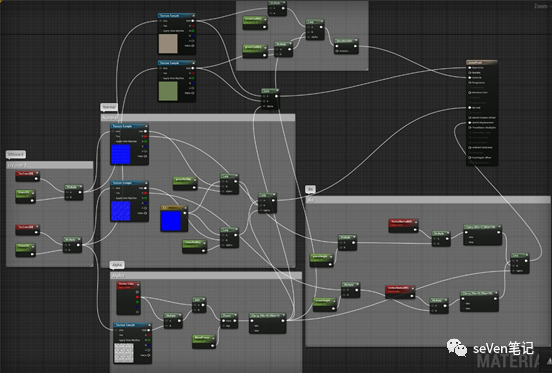Click the Zoom level text in the graph corner
The image size is (552, 373).
541,6
